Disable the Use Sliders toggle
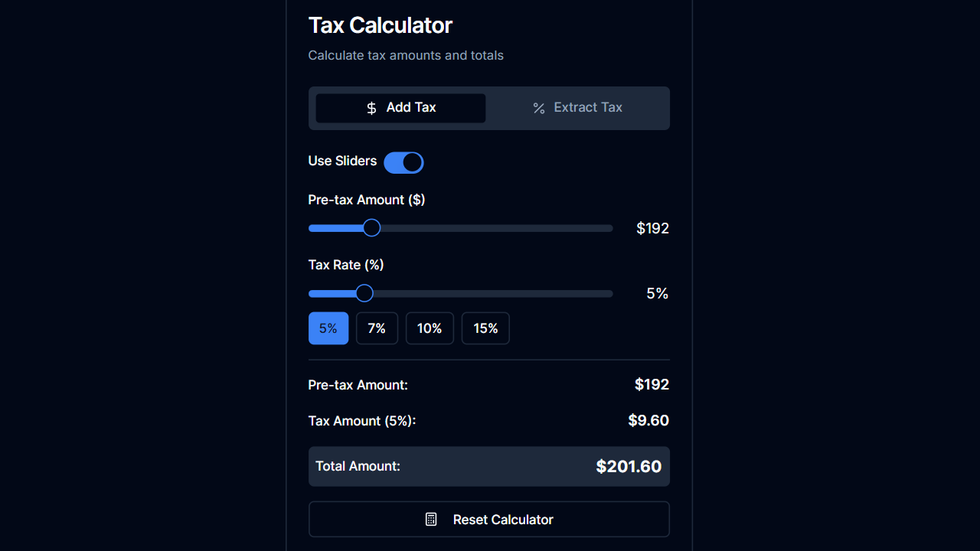980x551 pixels. click(403, 162)
